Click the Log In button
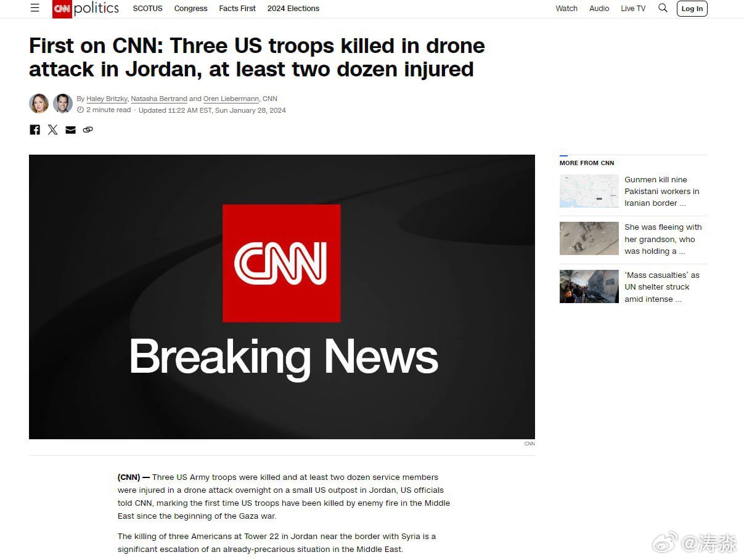The width and height of the screenshot is (744, 560). click(692, 9)
